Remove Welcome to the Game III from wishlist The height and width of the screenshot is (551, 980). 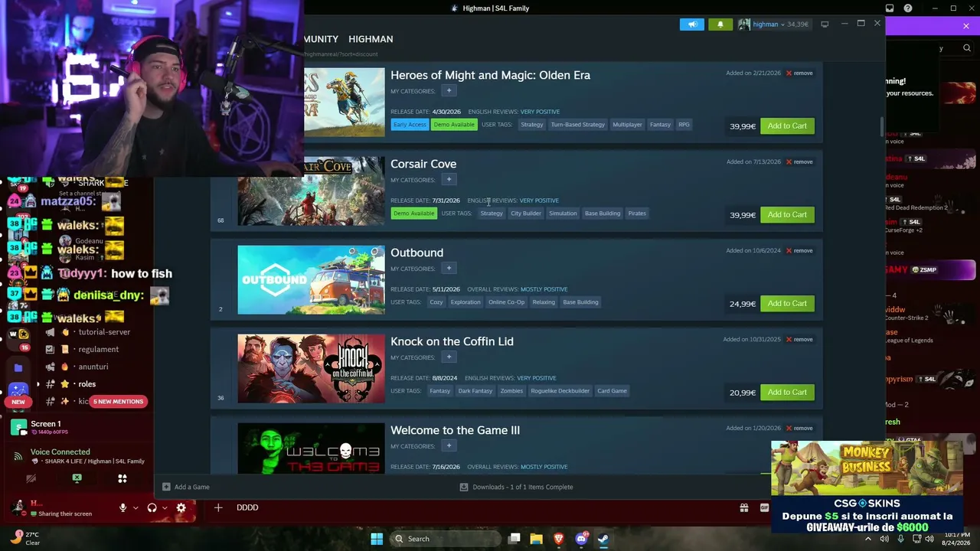[x=799, y=429]
